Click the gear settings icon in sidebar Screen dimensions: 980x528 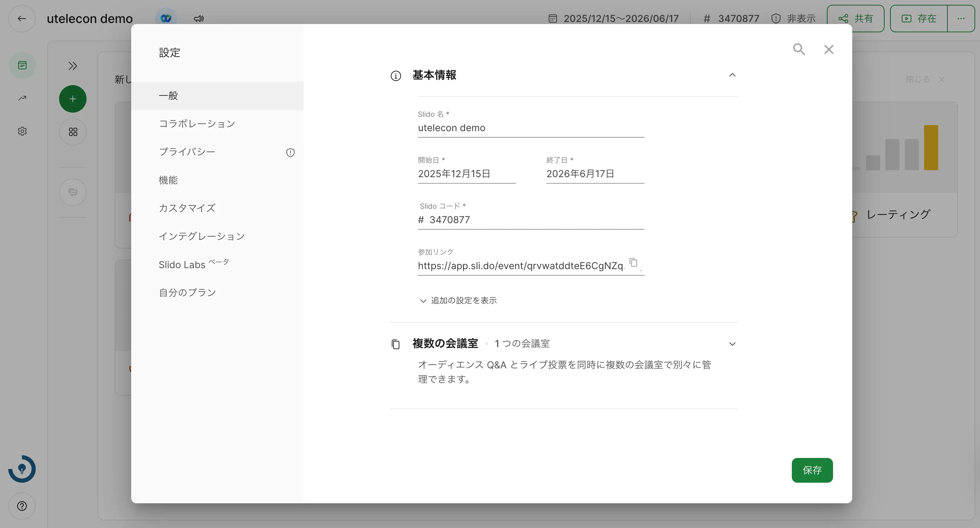(x=22, y=131)
